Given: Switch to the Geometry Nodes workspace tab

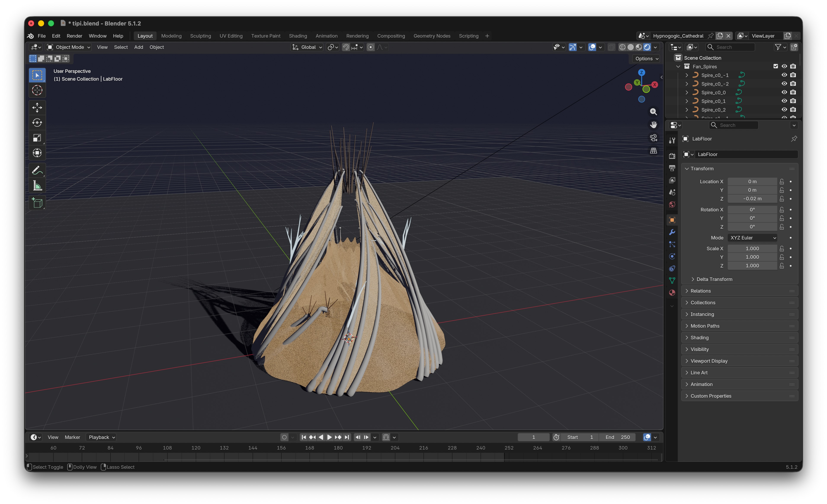Looking at the screenshot, I should [x=432, y=36].
